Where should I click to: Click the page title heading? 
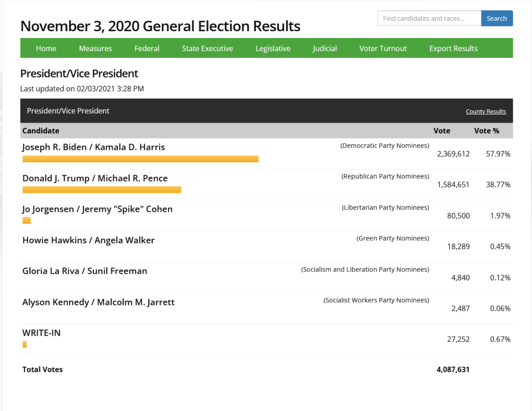coord(160,26)
